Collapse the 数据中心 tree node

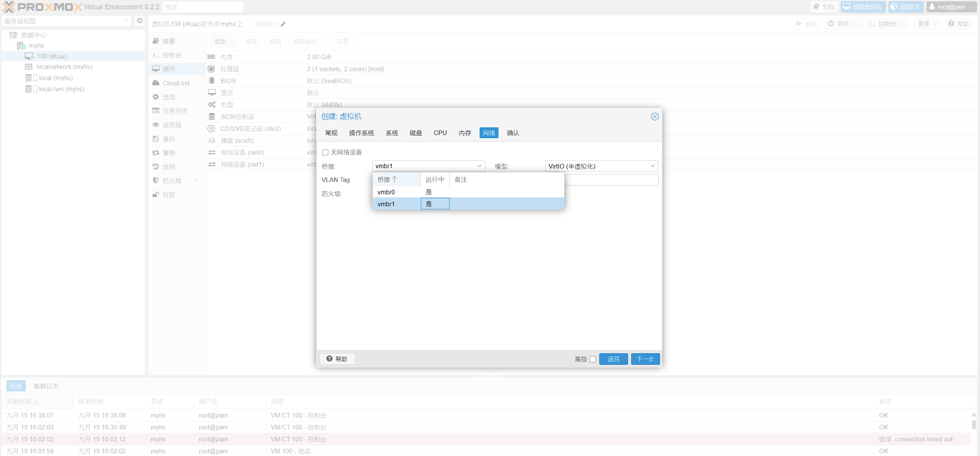pos(6,35)
